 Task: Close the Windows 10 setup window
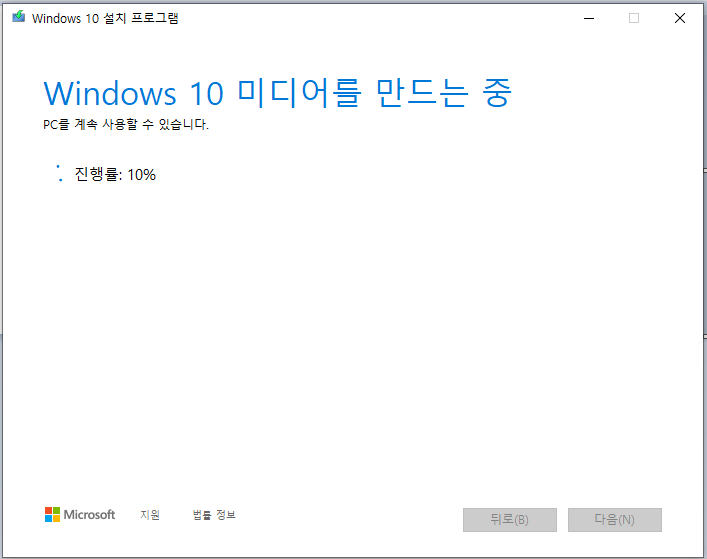679,18
